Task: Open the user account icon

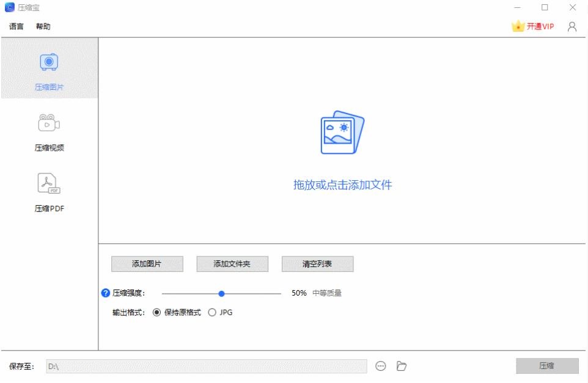Action: [x=571, y=26]
